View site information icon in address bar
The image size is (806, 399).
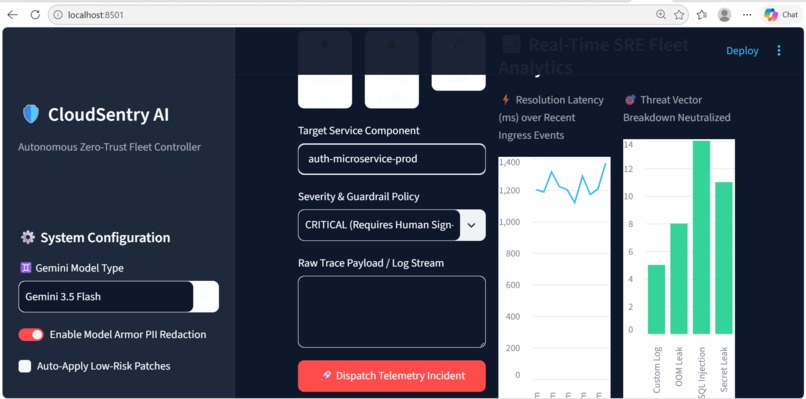click(x=58, y=15)
